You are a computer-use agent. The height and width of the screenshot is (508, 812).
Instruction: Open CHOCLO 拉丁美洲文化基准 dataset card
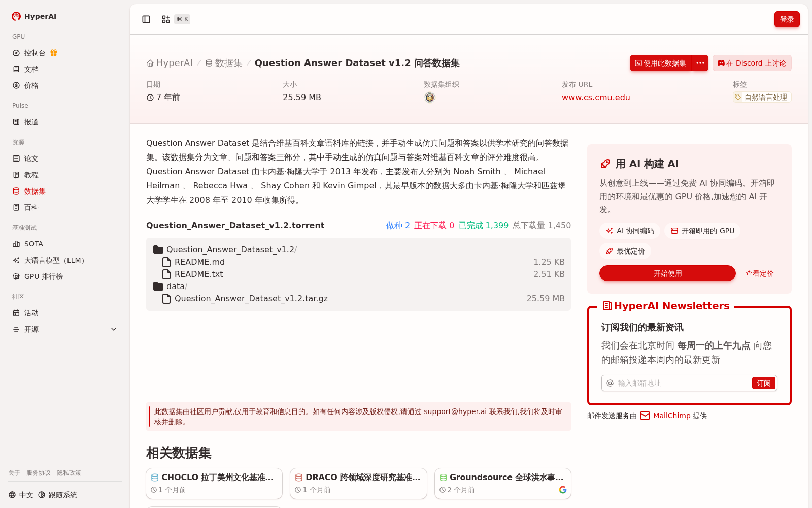pos(214,484)
